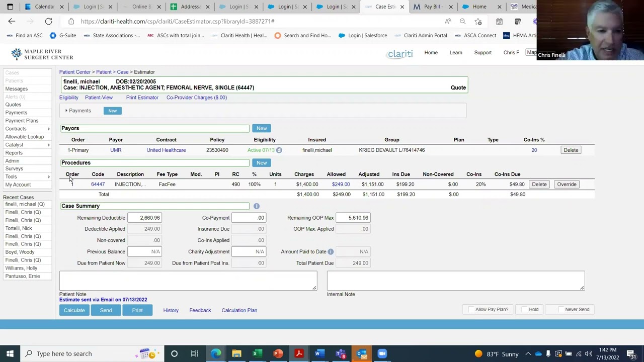
Task: Add page to favorites star icon
Action: (478, 21)
